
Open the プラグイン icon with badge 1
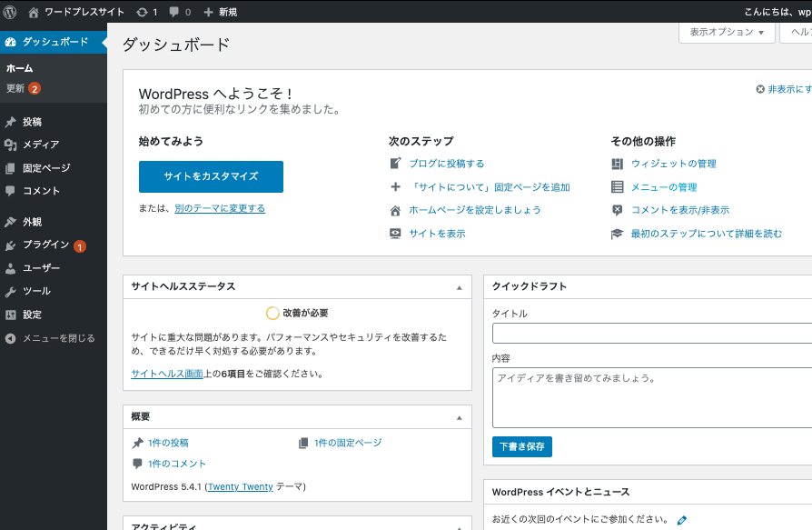[x=9, y=245]
